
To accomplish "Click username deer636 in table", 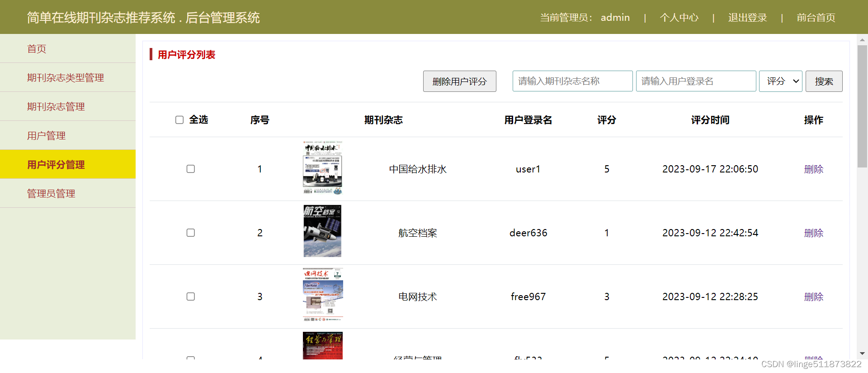I will (x=528, y=233).
